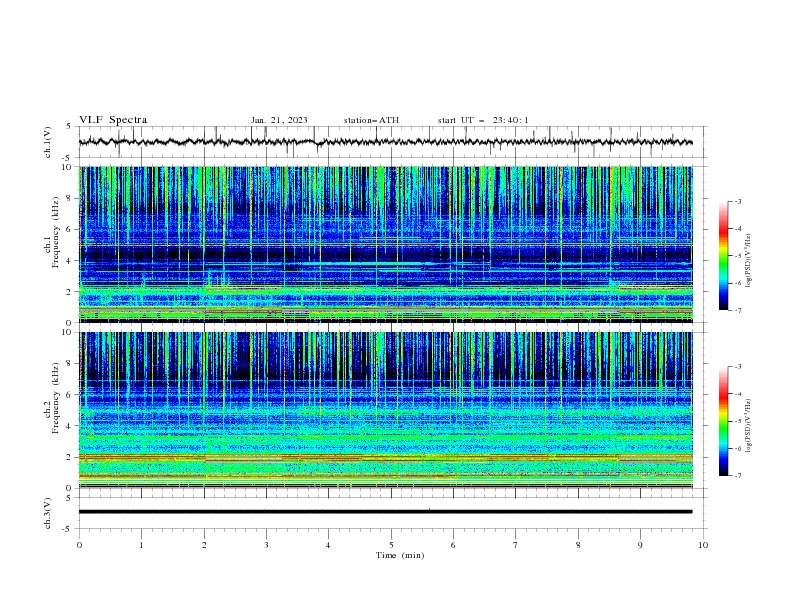Click the "-7" label on ch.1 colorbar
The width and height of the screenshot is (792, 612).
point(738,310)
